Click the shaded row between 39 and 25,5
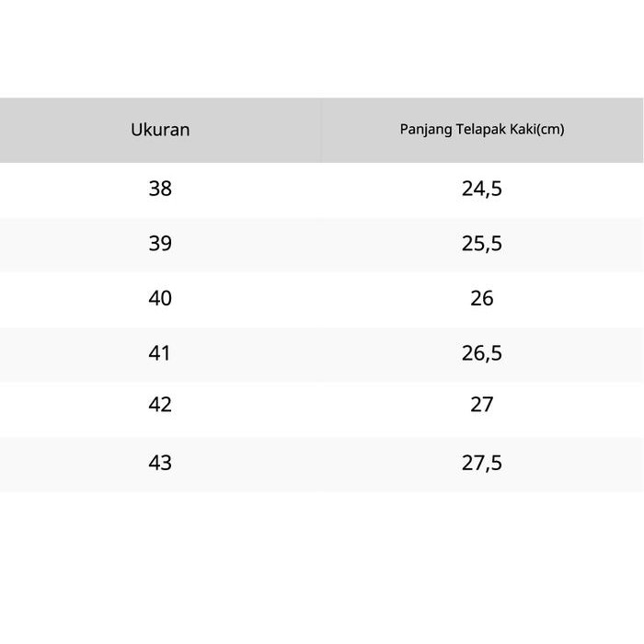 click(x=320, y=244)
